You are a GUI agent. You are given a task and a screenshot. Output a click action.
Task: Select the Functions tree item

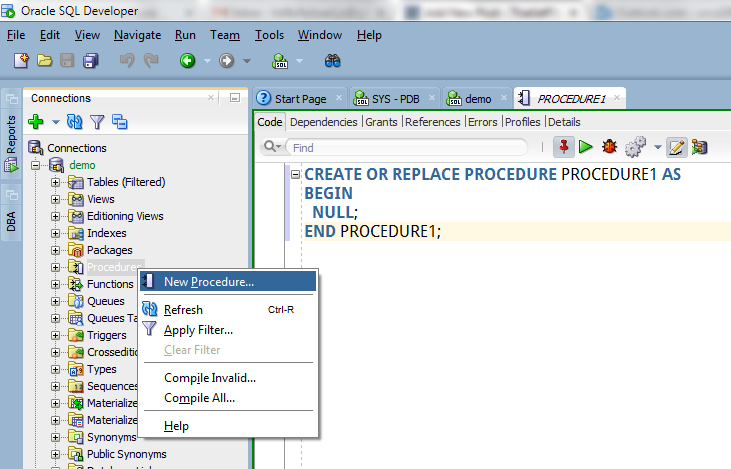coord(110,284)
